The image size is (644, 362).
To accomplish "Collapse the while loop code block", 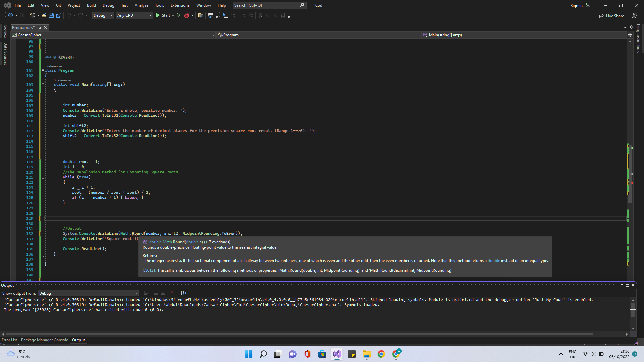I will point(43,177).
